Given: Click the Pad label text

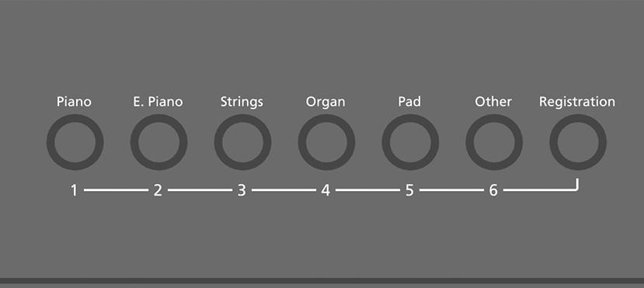Looking at the screenshot, I should [409, 102].
